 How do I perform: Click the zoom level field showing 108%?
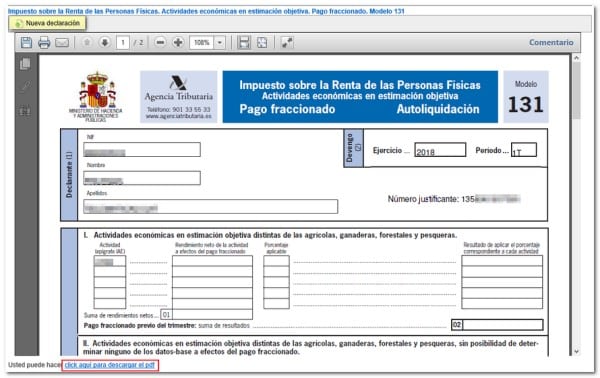pos(202,42)
